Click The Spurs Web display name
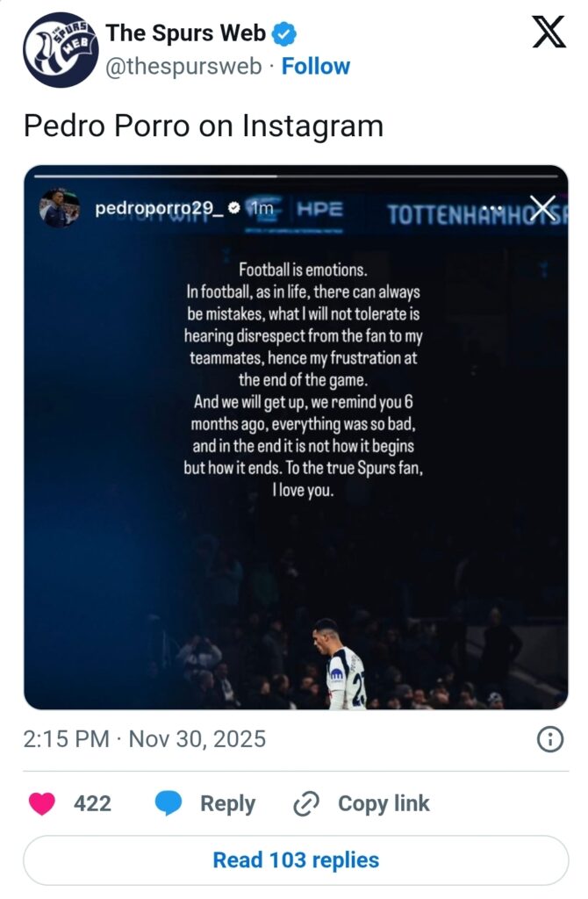This screenshot has width=588, height=899. point(185,33)
